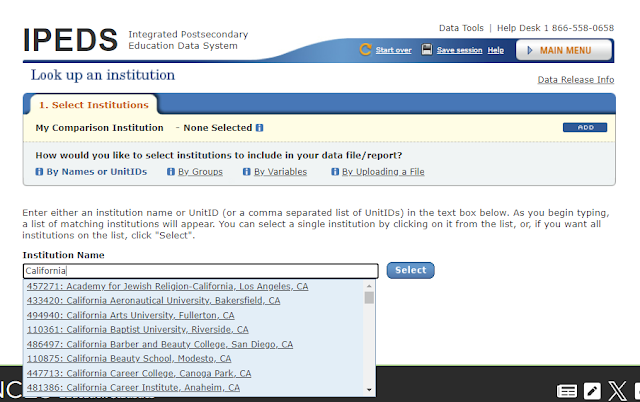The height and width of the screenshot is (402, 640).
Task: Click info icon before By Names or UnitIDs
Action: (39, 172)
